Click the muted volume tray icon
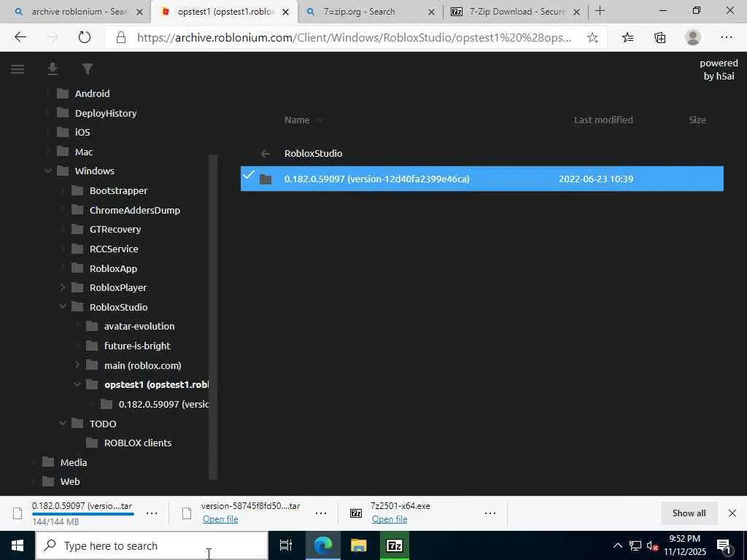Image resolution: width=747 pixels, height=560 pixels. (x=652, y=545)
